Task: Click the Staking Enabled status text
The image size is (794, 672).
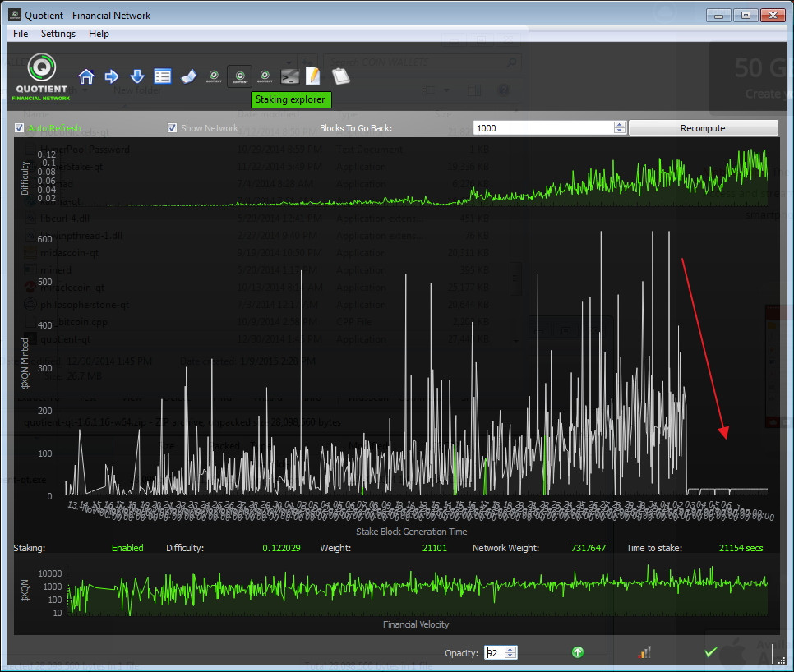Action: coord(127,548)
